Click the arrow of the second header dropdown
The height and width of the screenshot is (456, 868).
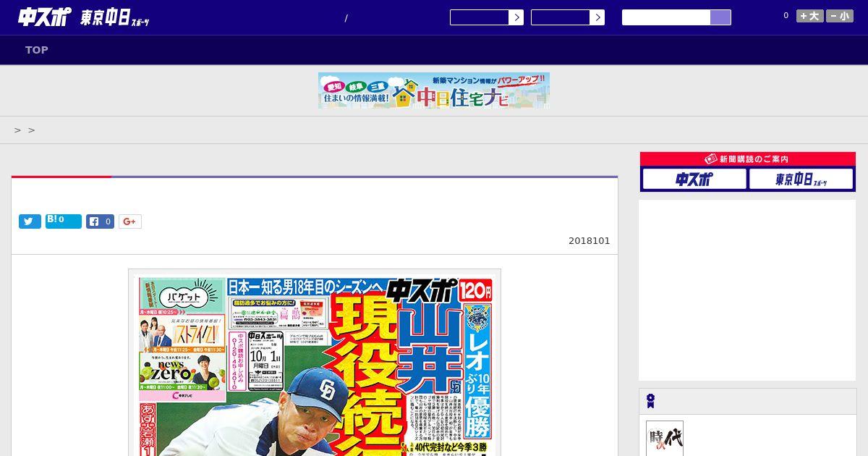[x=597, y=17]
